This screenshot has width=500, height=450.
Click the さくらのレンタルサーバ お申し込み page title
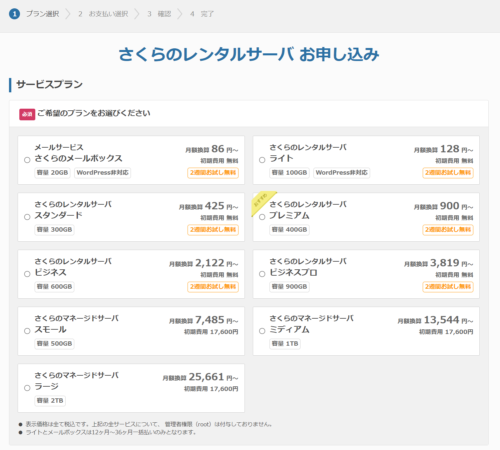pos(249,54)
